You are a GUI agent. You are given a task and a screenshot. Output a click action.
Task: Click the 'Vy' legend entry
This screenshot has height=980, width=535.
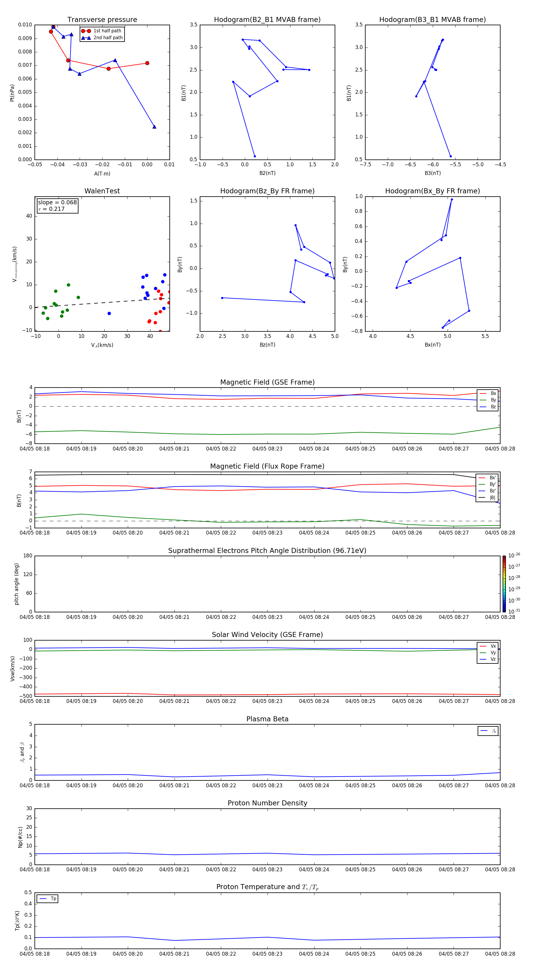click(x=488, y=653)
